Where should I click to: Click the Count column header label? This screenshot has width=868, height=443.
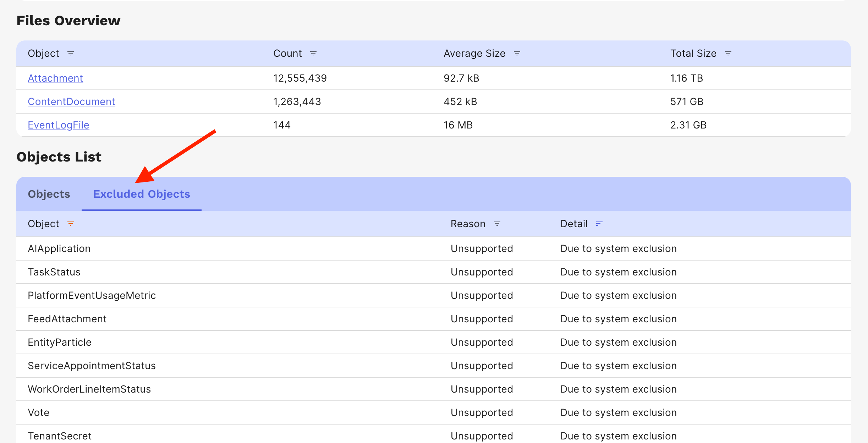point(287,53)
